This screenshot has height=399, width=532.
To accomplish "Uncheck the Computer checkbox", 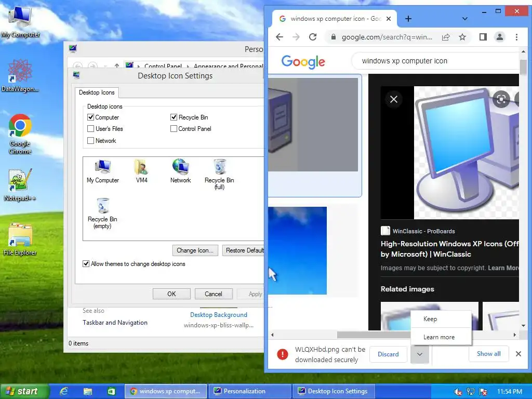I will tap(90, 117).
